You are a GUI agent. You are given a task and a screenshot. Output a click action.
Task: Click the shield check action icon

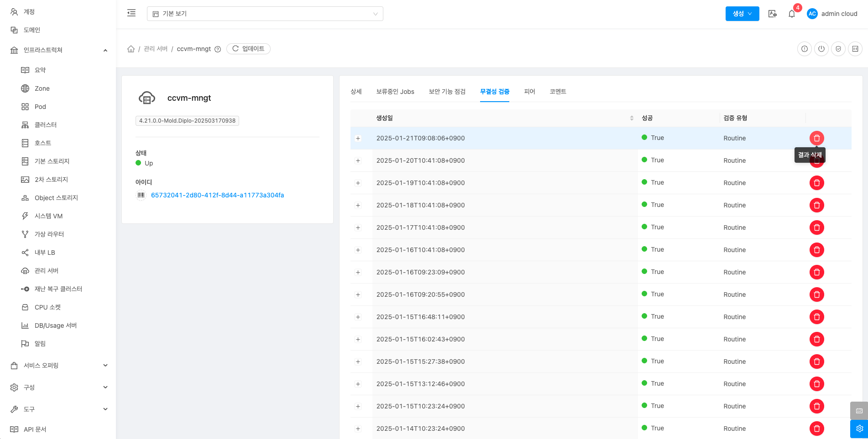[838, 49]
